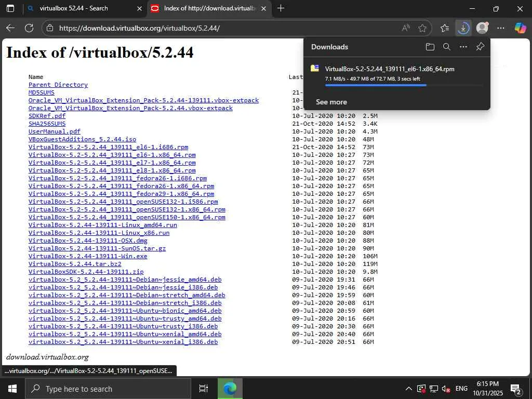Download the el8-1.x86_64.rpm package

pyautogui.click(x=112, y=170)
